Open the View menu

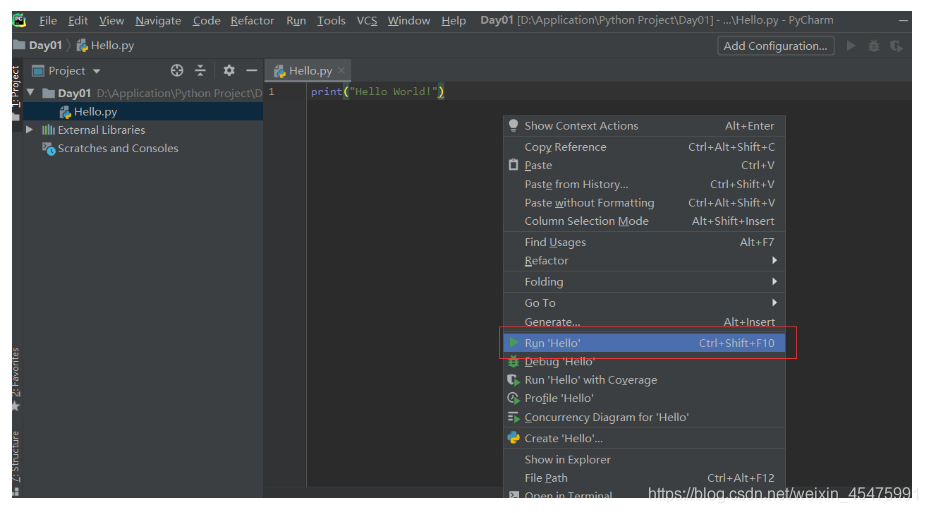tap(111, 21)
